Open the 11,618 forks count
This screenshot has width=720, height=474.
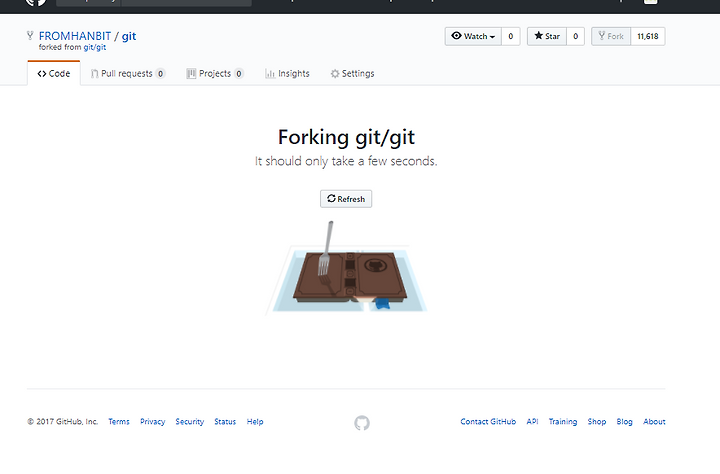pos(648,36)
